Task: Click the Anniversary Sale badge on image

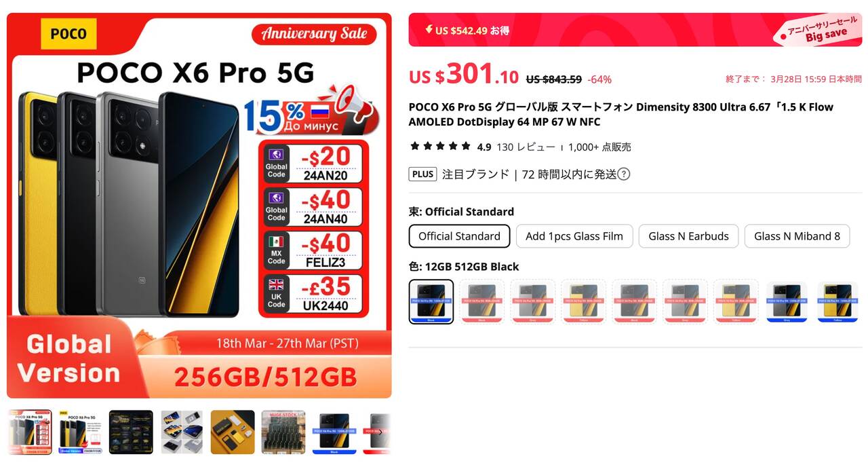Action: tap(314, 34)
